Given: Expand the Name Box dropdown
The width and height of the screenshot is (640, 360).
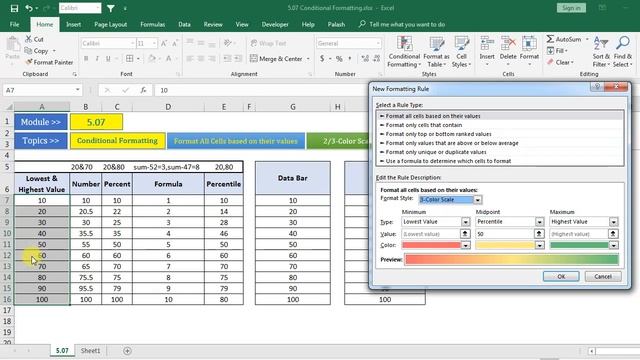Looking at the screenshot, I should point(77,90).
